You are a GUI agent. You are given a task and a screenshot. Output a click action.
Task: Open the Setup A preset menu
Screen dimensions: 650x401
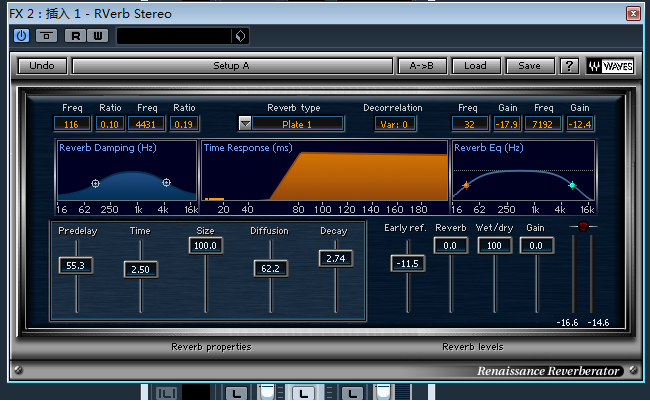click(x=231, y=66)
